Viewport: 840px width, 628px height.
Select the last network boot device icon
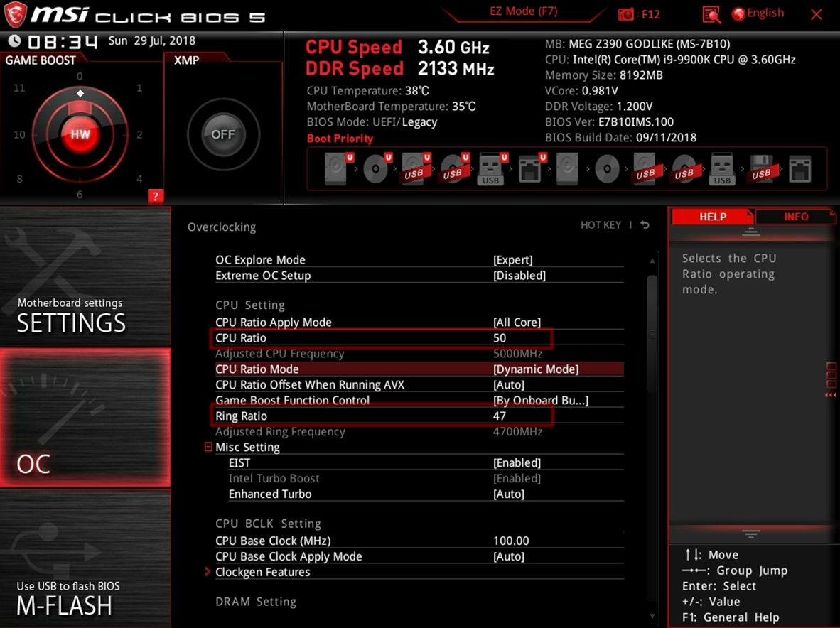pos(799,168)
